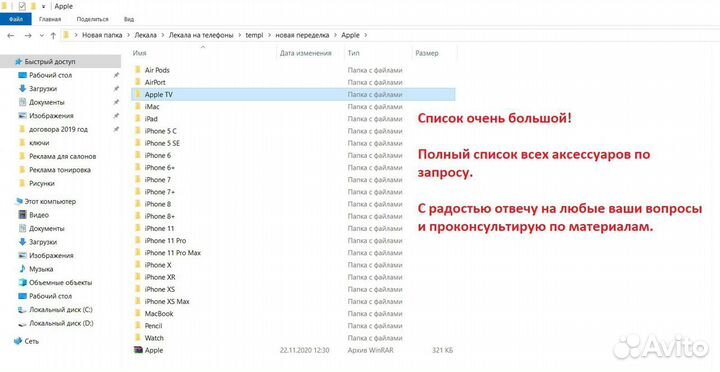Go back with the left arrow
720x372 pixels.
click(11, 35)
